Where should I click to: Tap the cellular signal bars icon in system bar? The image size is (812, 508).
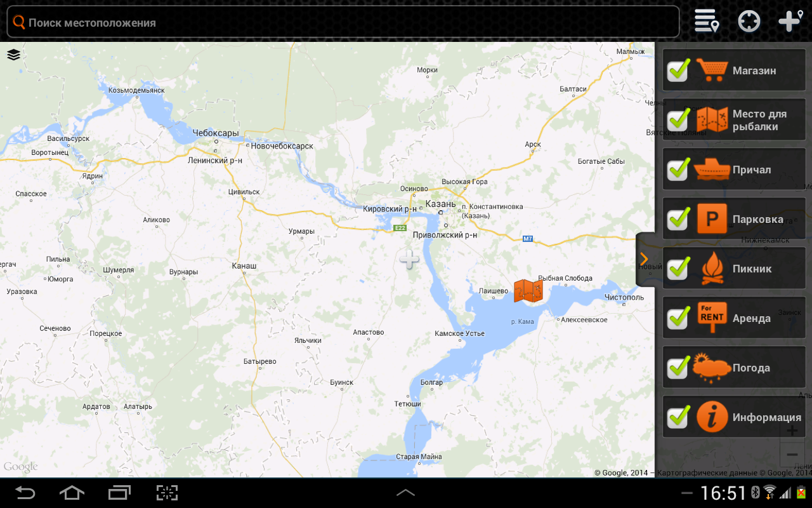point(786,493)
